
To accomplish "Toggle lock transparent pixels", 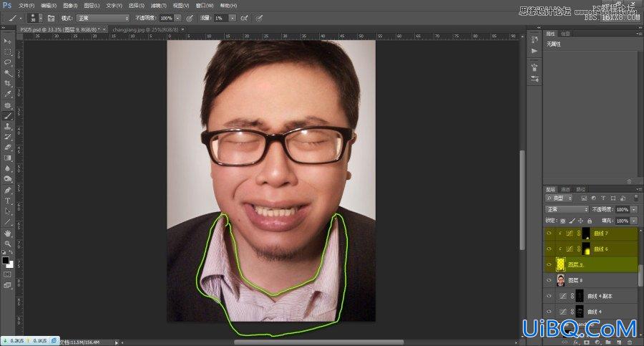I will pos(562,221).
